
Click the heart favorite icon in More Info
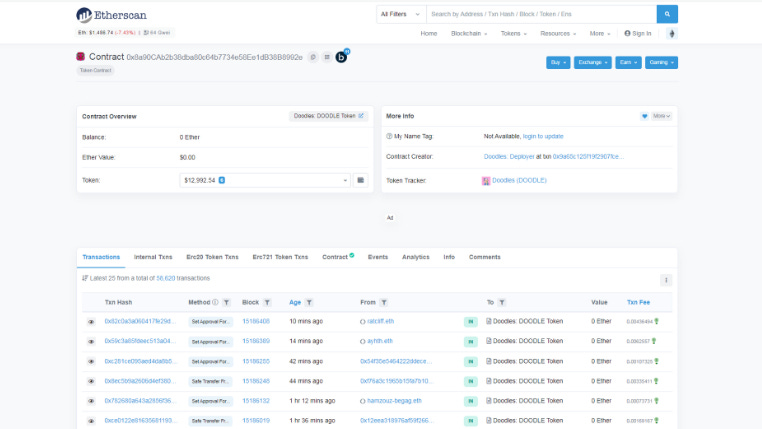pos(644,116)
